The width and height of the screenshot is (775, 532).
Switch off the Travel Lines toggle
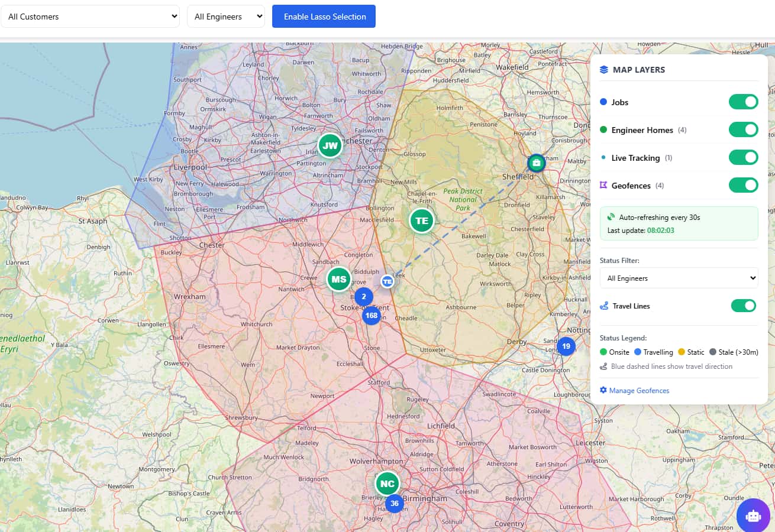click(744, 306)
